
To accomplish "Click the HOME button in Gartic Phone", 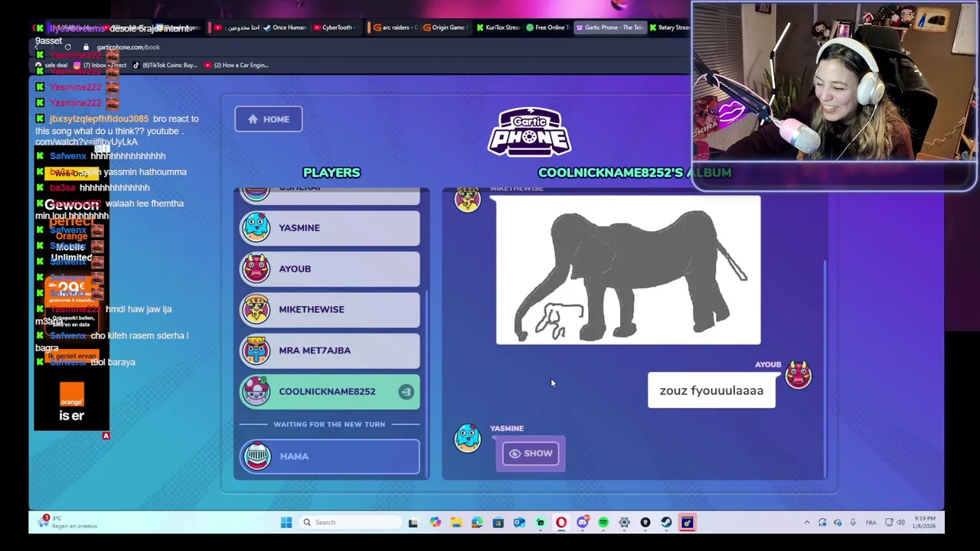I will click(269, 119).
